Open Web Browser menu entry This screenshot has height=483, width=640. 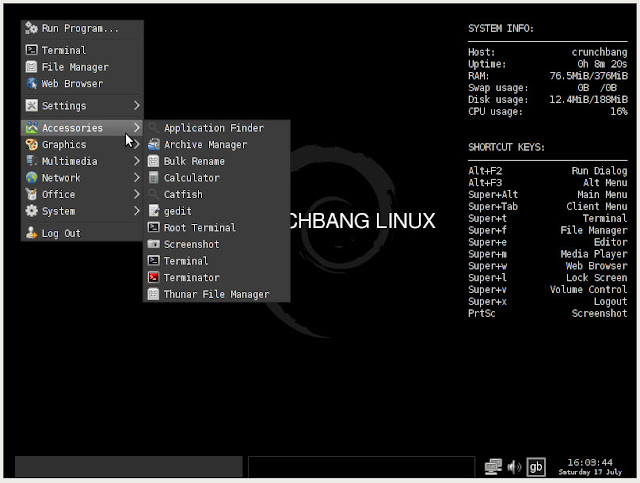(82, 83)
